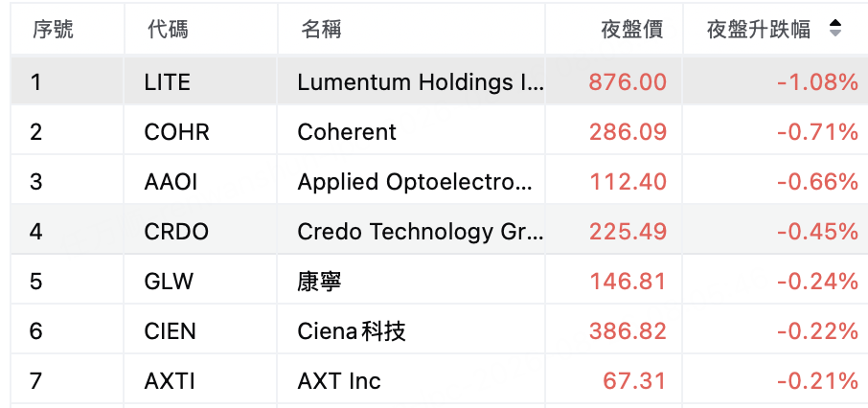
Task: Open Applied Optoelectronics stock entry
Action: [x=415, y=182]
